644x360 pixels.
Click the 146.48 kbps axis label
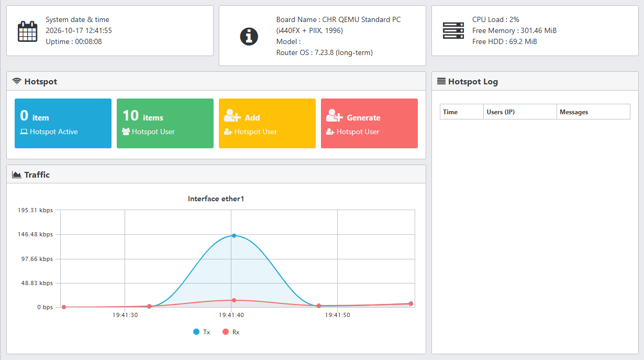click(36, 234)
